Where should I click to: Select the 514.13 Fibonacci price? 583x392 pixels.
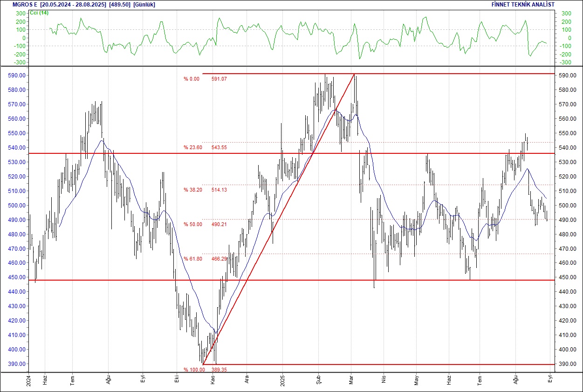tap(219, 190)
